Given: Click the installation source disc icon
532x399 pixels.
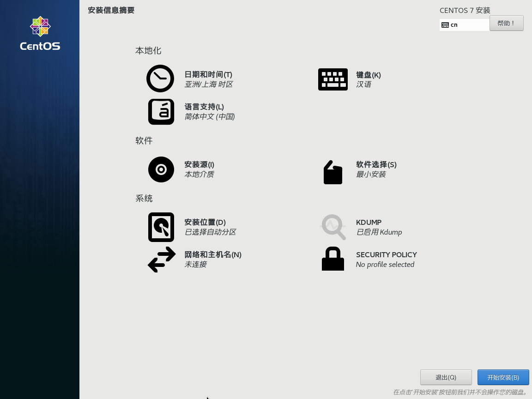Looking at the screenshot, I should coord(161,169).
